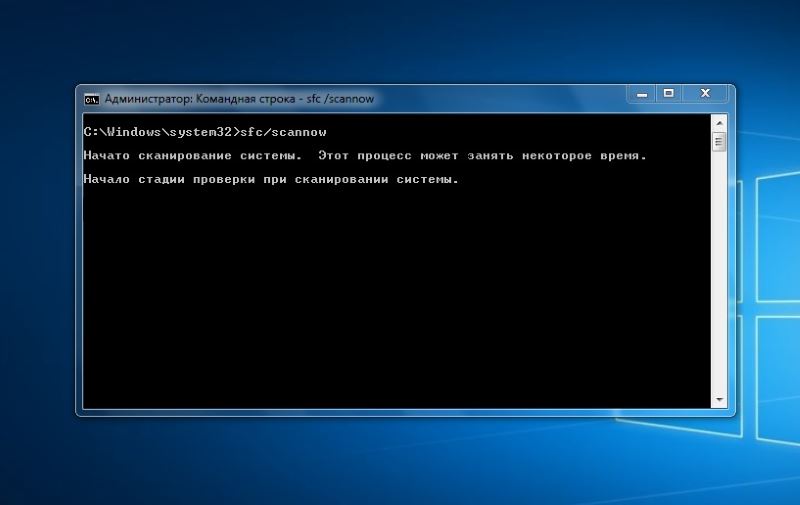Click the vertical scrollbar thumb

click(x=719, y=141)
